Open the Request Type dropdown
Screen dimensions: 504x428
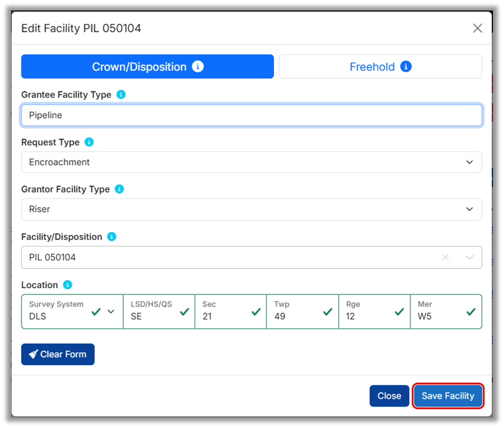[251, 163]
